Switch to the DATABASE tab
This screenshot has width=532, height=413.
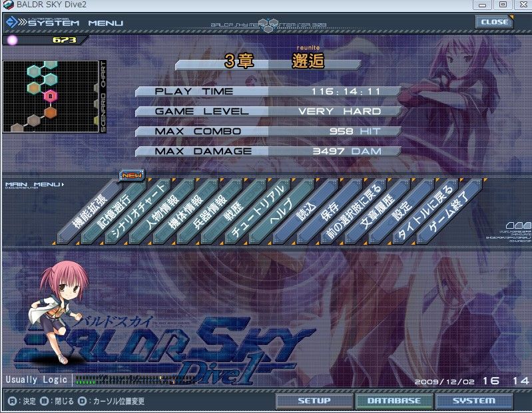point(394,401)
